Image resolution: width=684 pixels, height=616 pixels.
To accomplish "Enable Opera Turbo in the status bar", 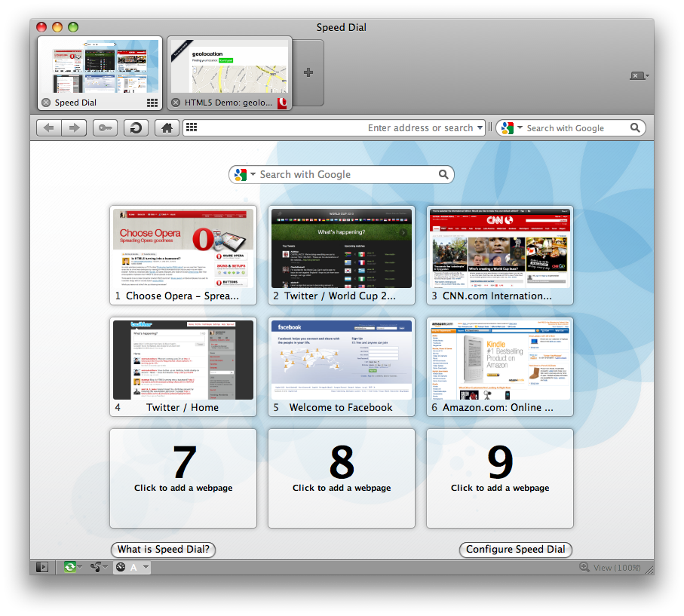I will point(71,567).
